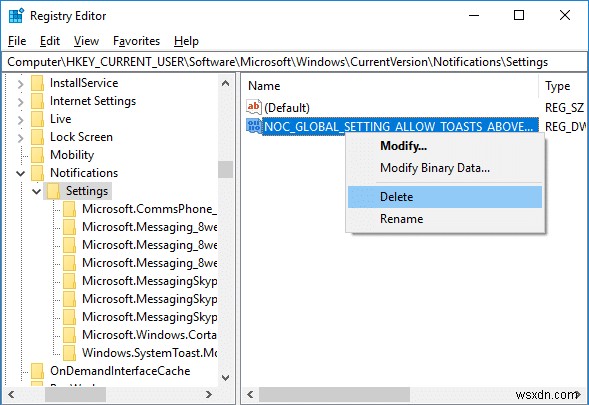Collapse the Settings tree node
Screen dimensions: 589x405
tap(36, 192)
